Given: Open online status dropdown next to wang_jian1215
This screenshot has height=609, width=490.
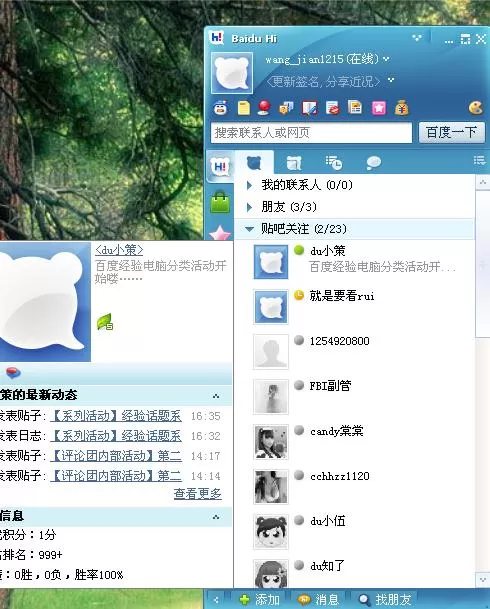Looking at the screenshot, I should point(386,59).
